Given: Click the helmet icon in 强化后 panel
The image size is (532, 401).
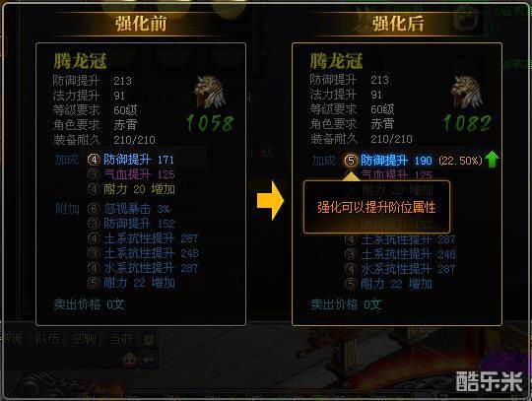Looking at the screenshot, I should [x=467, y=91].
